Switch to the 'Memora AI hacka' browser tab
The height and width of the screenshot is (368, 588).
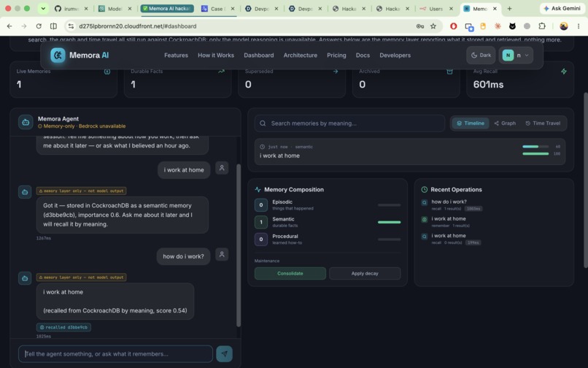point(167,8)
